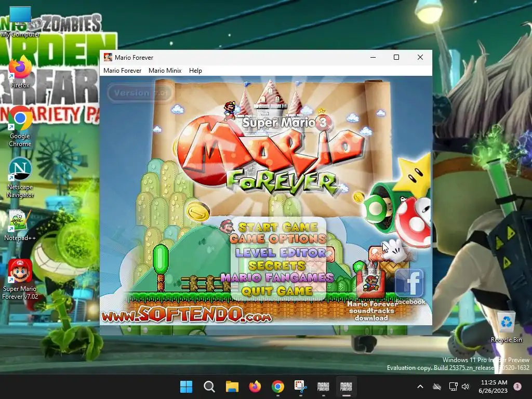532x399 pixels.
Task: Click the OneDrive cloud tray icon
Action: click(x=437, y=387)
